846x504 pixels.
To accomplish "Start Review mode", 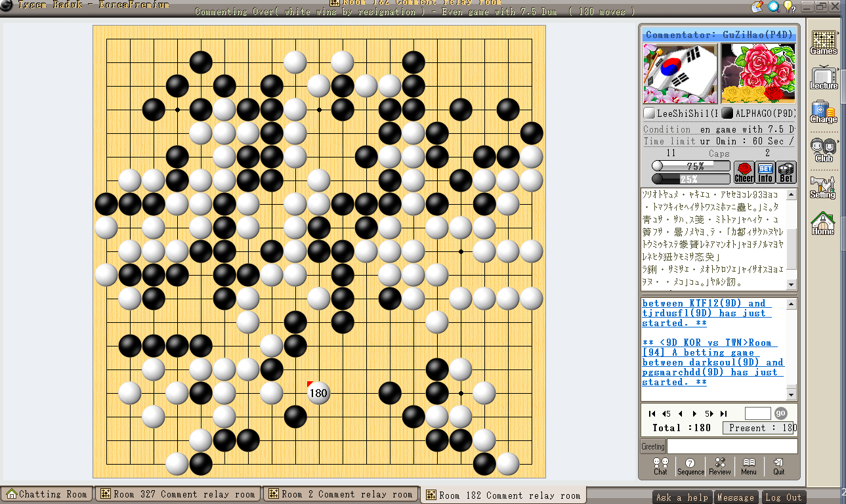I will click(x=719, y=466).
